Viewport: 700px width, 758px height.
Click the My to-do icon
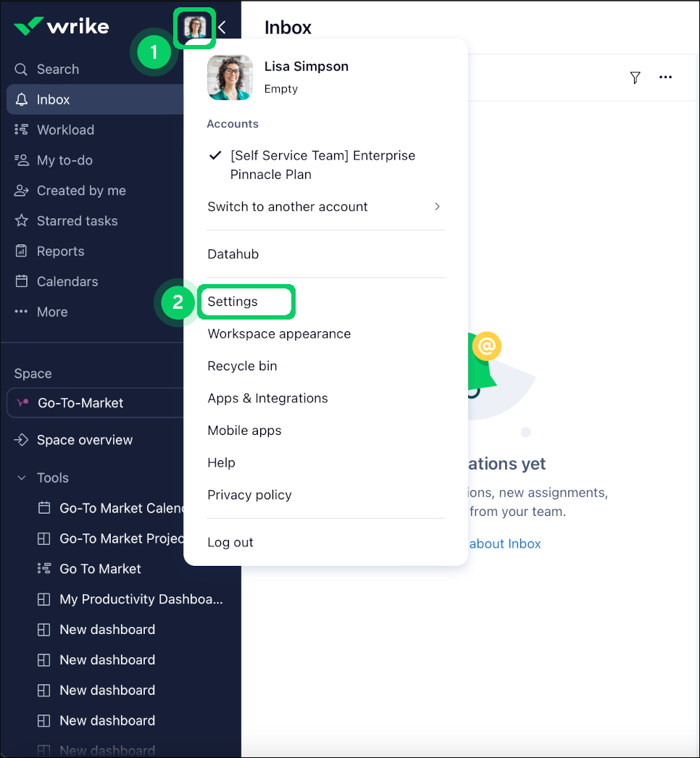(x=22, y=160)
